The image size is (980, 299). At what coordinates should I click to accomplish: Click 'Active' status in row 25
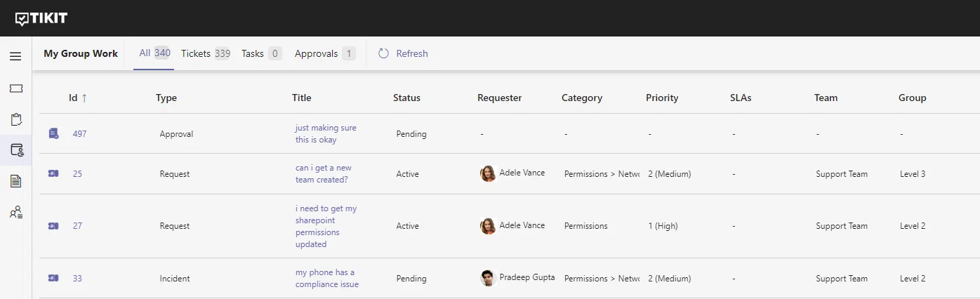tap(407, 173)
